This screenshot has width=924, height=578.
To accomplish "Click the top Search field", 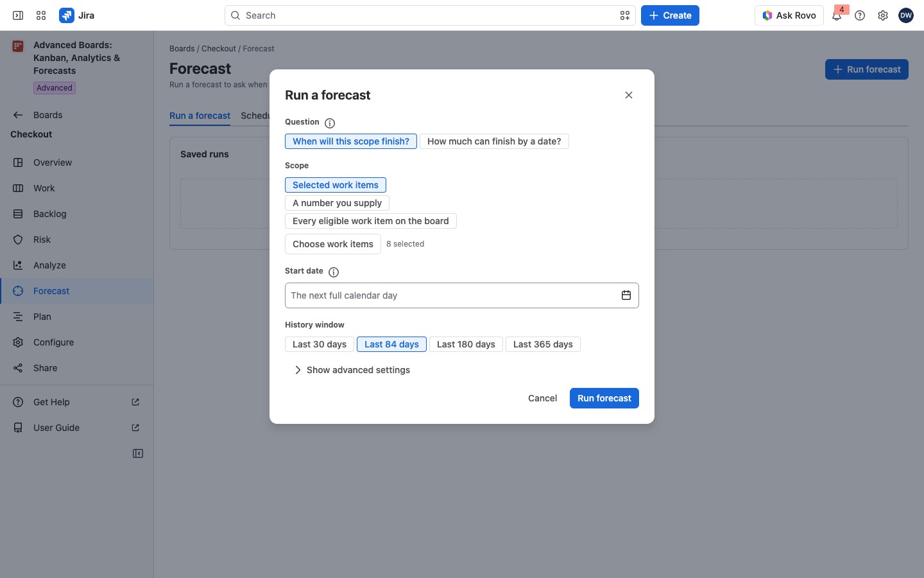I will tap(430, 15).
